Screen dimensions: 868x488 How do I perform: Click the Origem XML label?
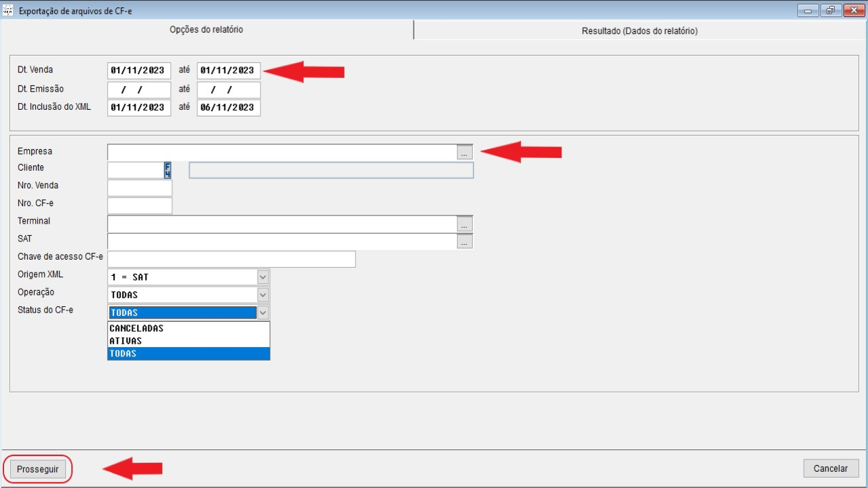(40, 274)
